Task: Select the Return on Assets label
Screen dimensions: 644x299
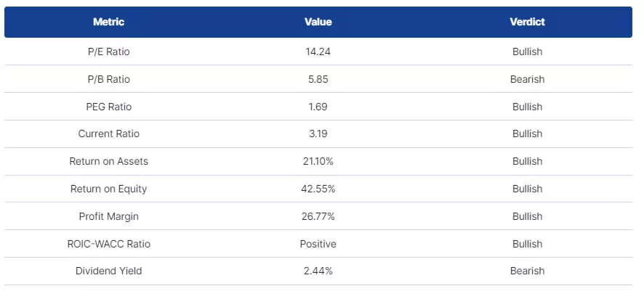Action: pyautogui.click(x=108, y=161)
